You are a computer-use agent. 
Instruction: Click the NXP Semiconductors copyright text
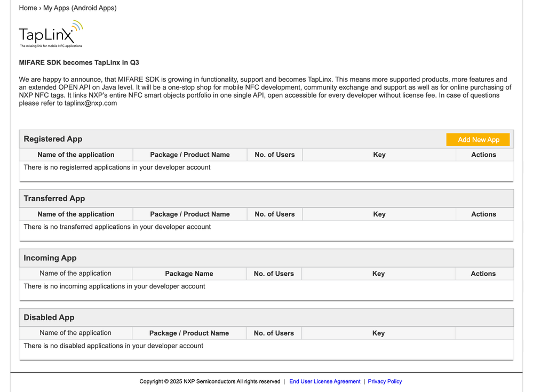[x=210, y=381]
